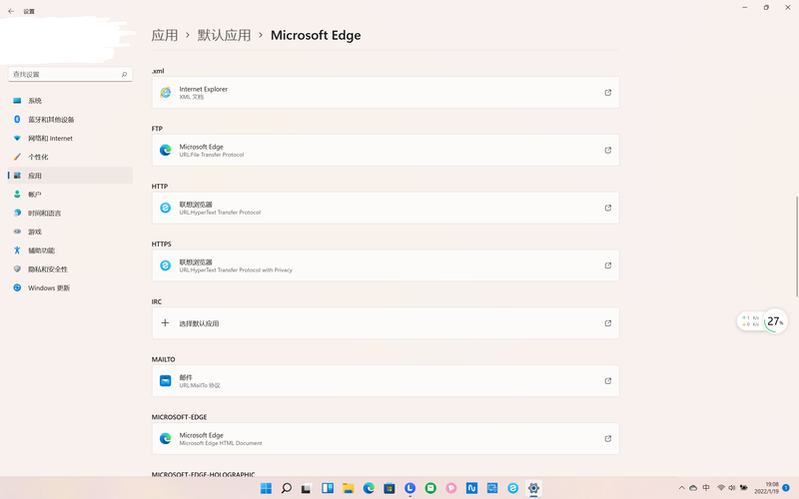Go to Windows 更新 in sidebar
This screenshot has width=799, height=499.
click(x=49, y=288)
